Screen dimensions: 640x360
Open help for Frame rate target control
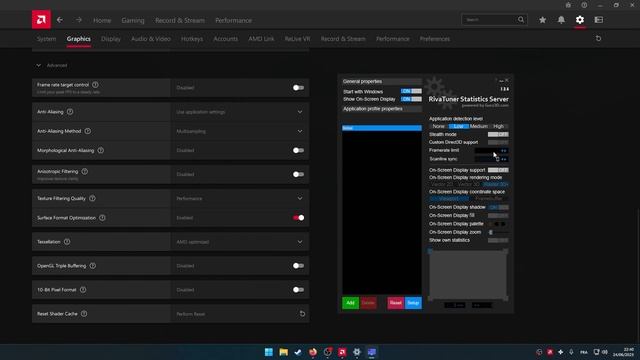95,85
